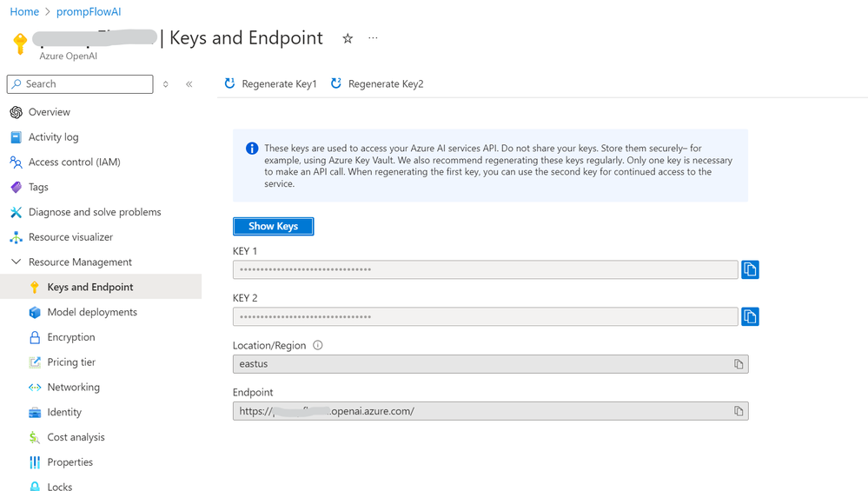Screen dimensions: 868x491
Task: Click the Locks padlock icon
Action: point(35,486)
